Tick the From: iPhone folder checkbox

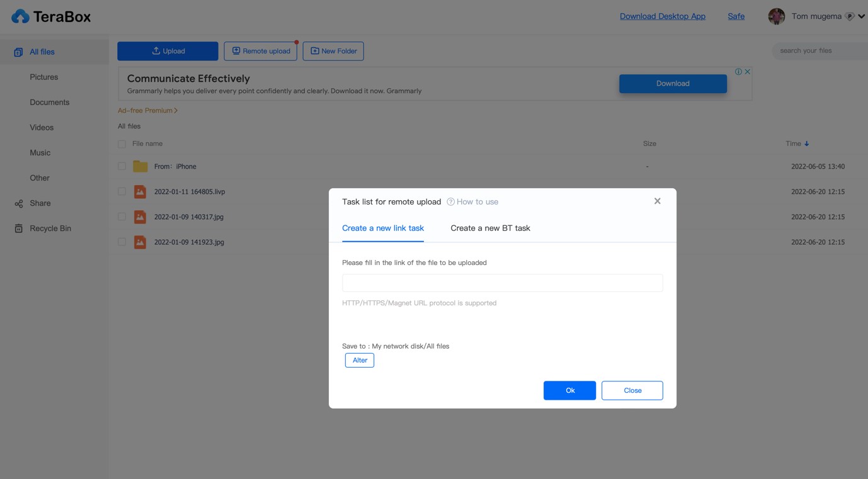click(122, 166)
